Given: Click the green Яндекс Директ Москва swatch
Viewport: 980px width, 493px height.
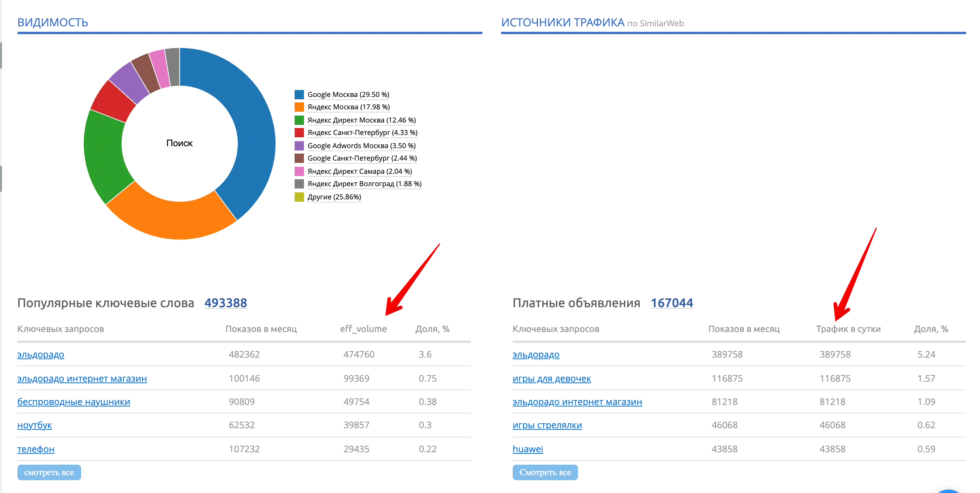Looking at the screenshot, I should tap(299, 120).
